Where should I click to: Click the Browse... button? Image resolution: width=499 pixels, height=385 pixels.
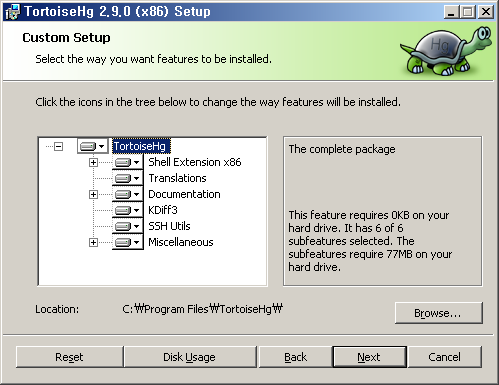coord(439,313)
